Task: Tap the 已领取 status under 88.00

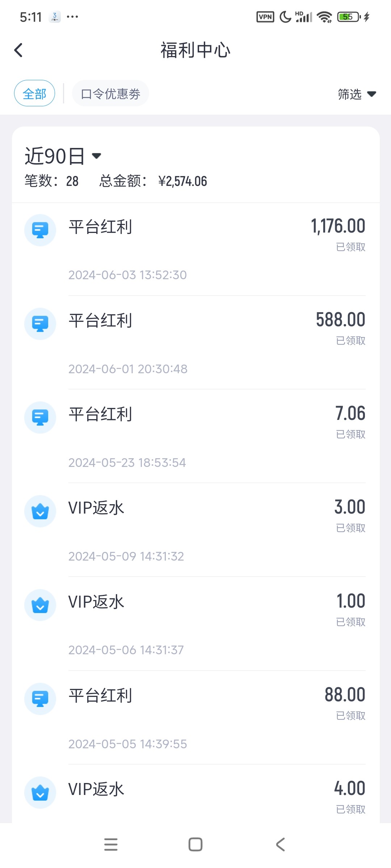Action: click(350, 716)
